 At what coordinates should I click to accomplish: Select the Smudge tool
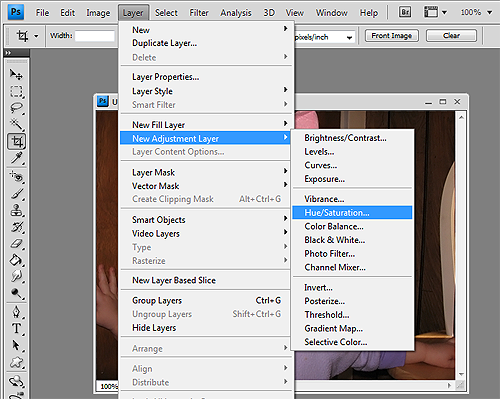16,276
